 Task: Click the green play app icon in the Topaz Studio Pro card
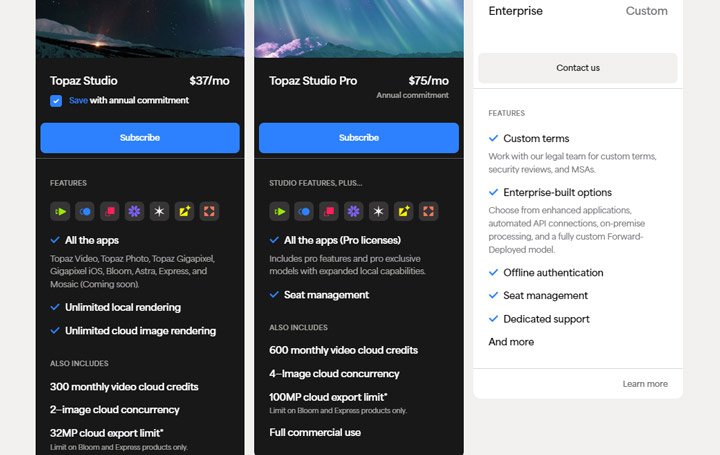(279, 212)
